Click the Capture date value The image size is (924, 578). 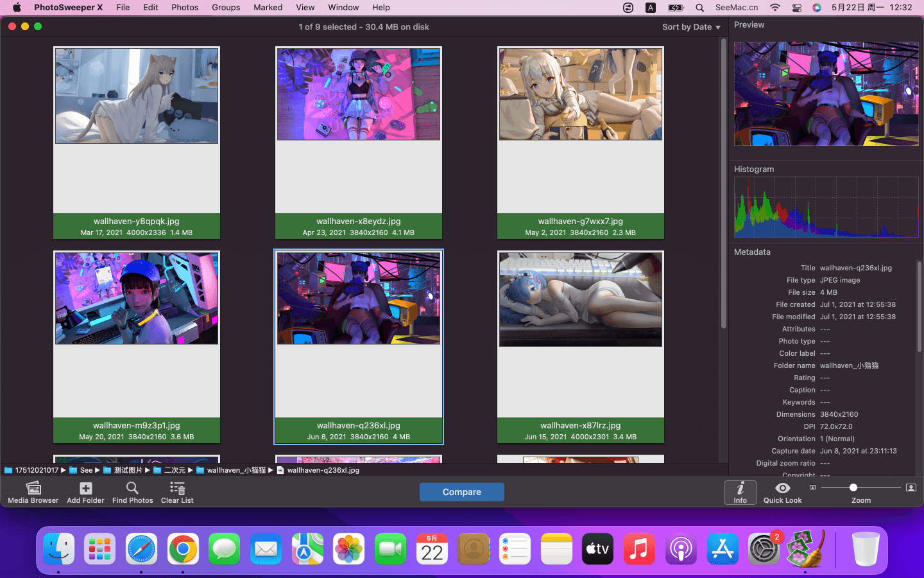pos(859,451)
